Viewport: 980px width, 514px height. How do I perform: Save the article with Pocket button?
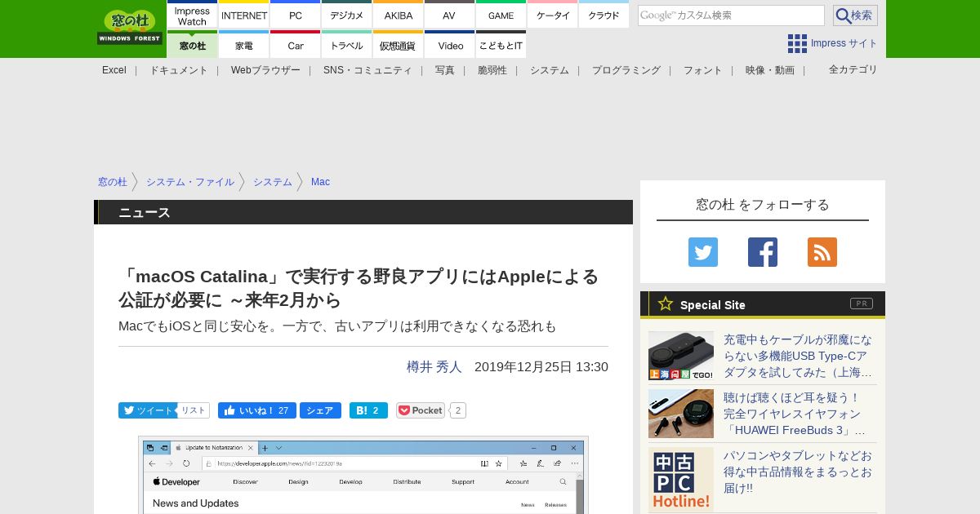pos(421,410)
